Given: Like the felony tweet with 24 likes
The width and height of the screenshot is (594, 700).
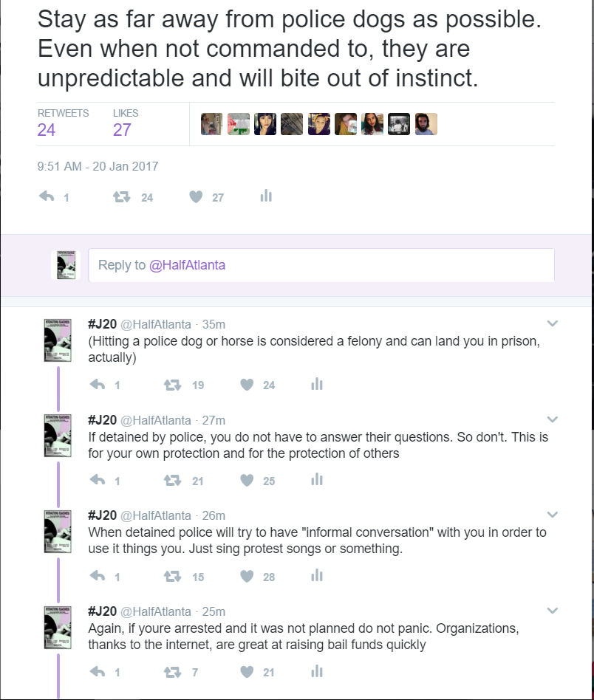Looking at the screenshot, I should click(247, 384).
